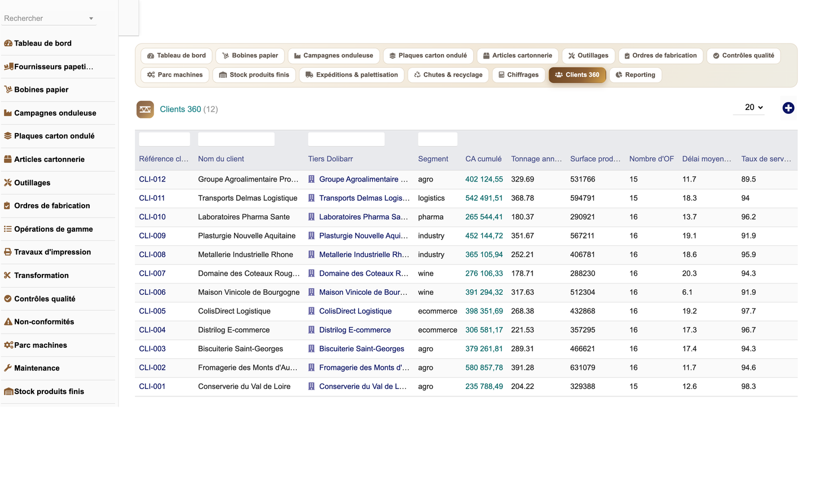Click the Contrôles qualité check icon in sidebar
Viewport: 815px width, 504px height.
[x=8, y=299]
